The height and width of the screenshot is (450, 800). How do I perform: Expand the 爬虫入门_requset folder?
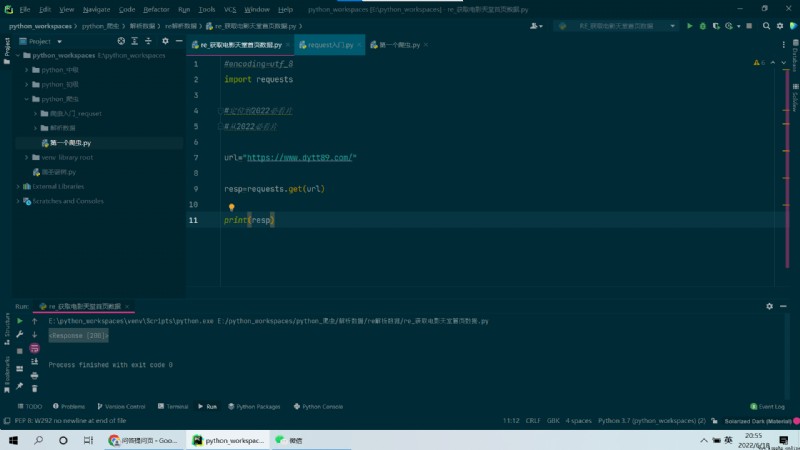pos(35,113)
